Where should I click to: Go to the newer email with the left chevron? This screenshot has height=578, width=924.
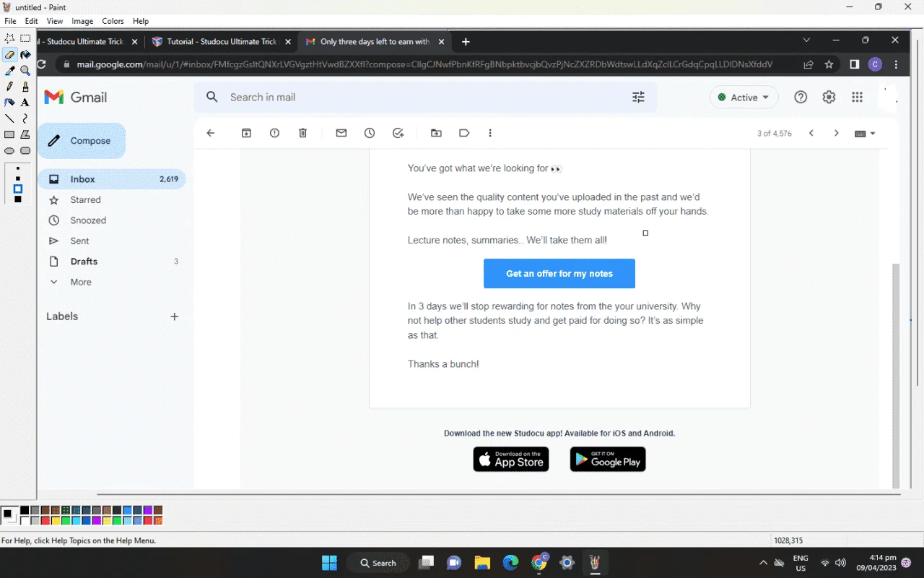pyautogui.click(x=811, y=133)
